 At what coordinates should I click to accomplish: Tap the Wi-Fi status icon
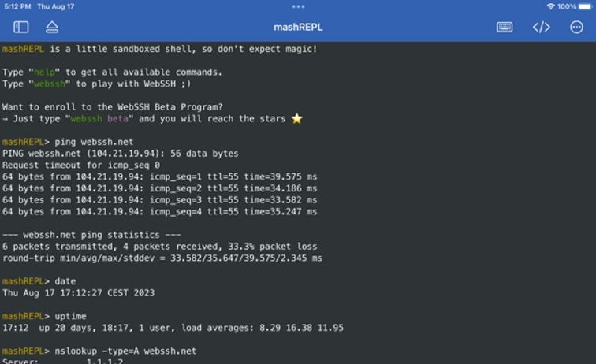[x=550, y=6]
